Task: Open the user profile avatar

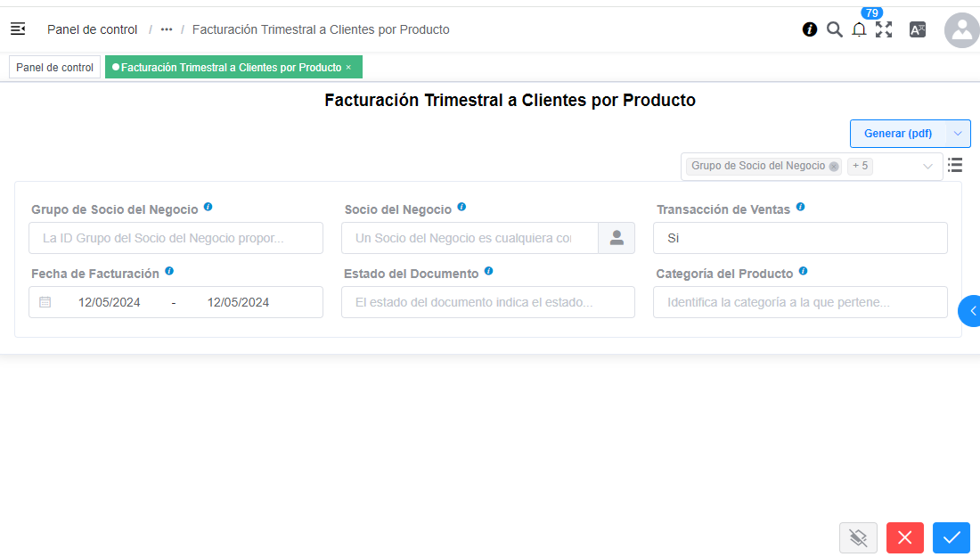Action: click(x=961, y=30)
